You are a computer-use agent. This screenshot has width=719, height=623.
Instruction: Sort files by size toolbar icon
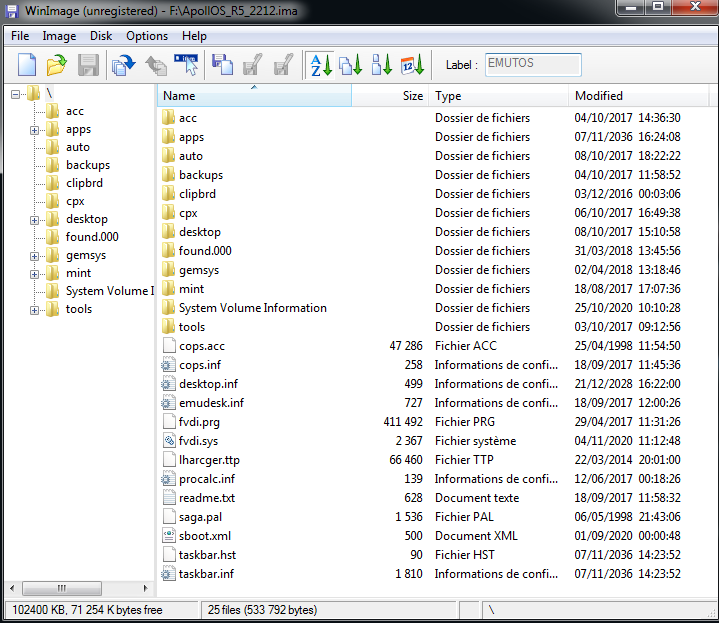(382, 65)
